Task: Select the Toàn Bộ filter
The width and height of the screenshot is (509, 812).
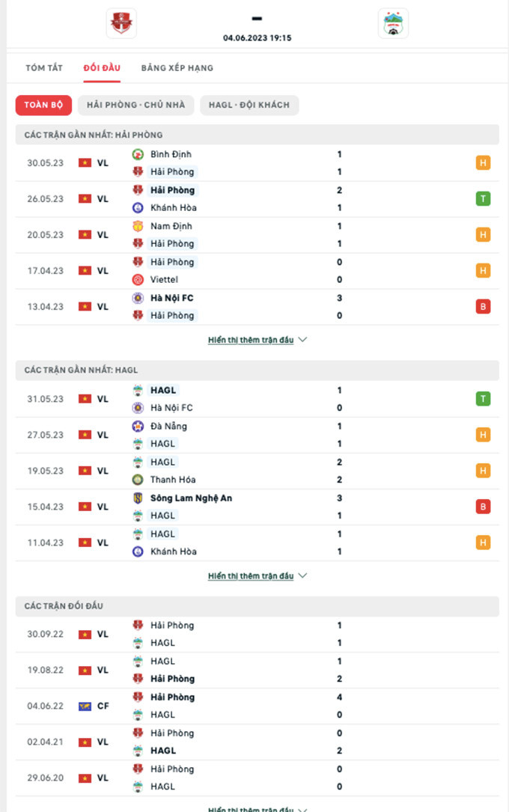Action: 43,106
